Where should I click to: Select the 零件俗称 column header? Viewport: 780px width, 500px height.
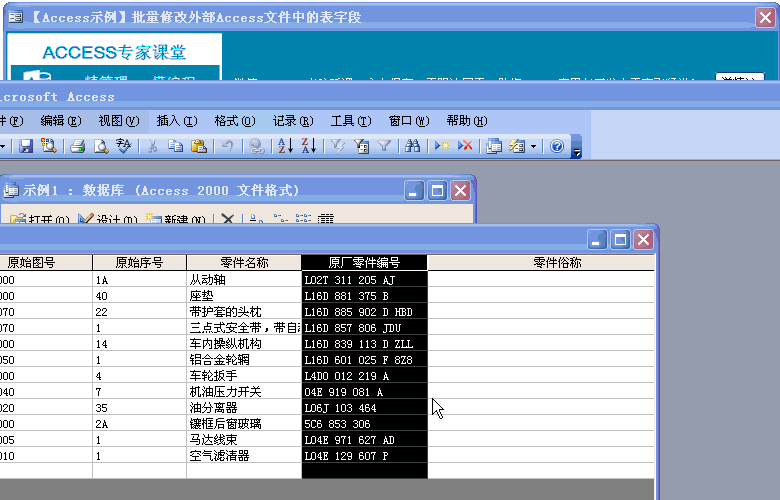point(541,263)
